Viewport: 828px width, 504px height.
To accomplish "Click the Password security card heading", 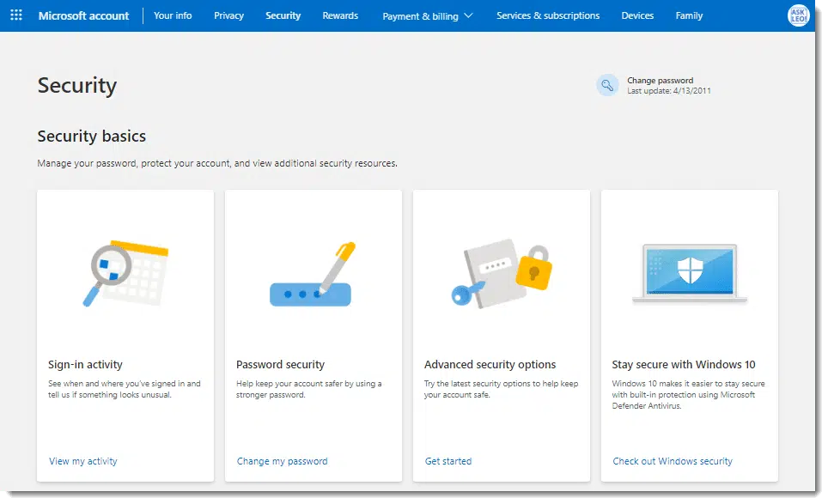I will click(x=280, y=365).
